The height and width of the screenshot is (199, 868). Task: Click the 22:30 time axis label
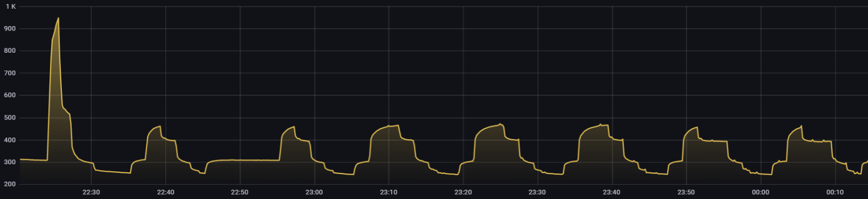(91, 192)
